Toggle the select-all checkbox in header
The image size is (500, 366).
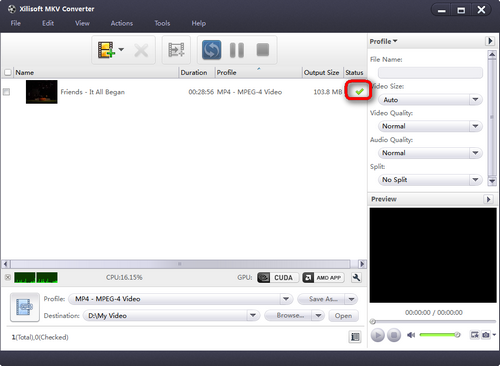(7, 72)
